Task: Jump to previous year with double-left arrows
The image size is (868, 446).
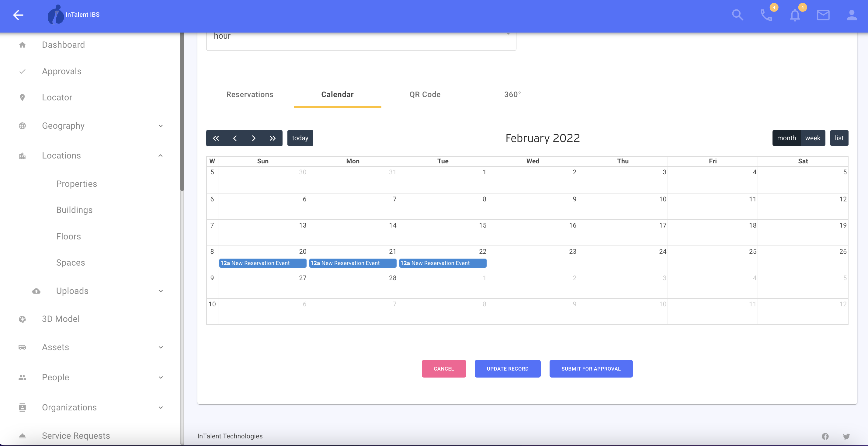Action: click(x=216, y=138)
